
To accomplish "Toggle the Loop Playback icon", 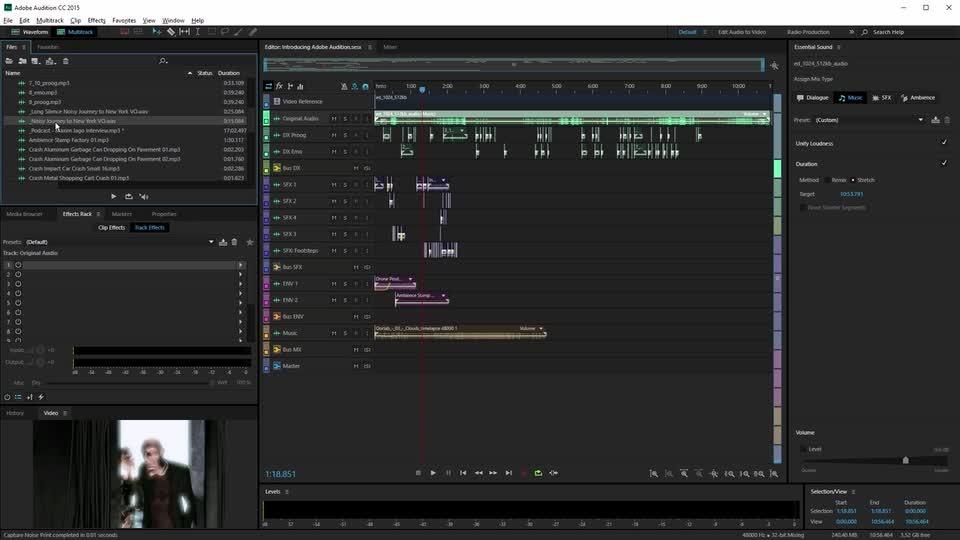I will coord(538,473).
